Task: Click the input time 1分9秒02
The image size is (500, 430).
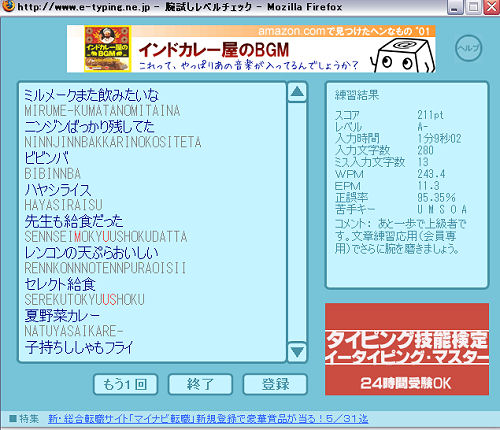Action: pyautogui.click(x=439, y=139)
